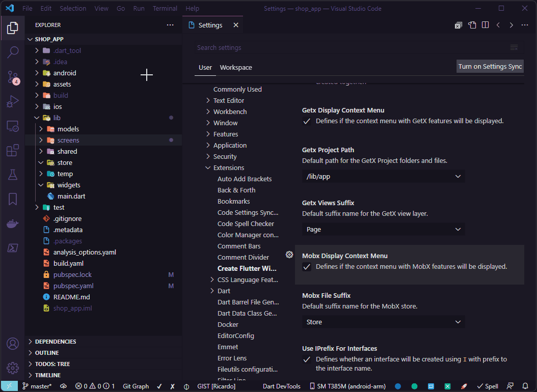Collapse the Extensions settings category

pos(208,168)
